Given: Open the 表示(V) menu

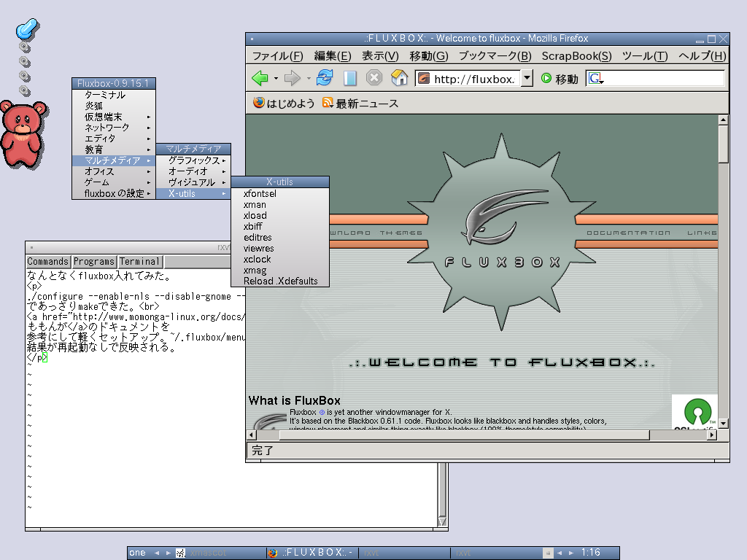Looking at the screenshot, I should (x=380, y=56).
